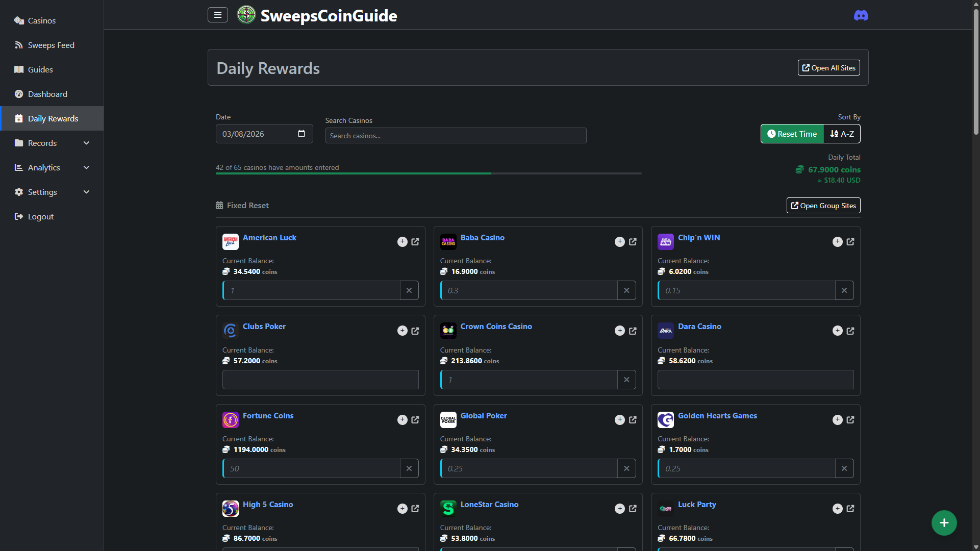Image resolution: width=980 pixels, height=551 pixels.
Task: Switch sorting to A-Z
Action: point(842,134)
